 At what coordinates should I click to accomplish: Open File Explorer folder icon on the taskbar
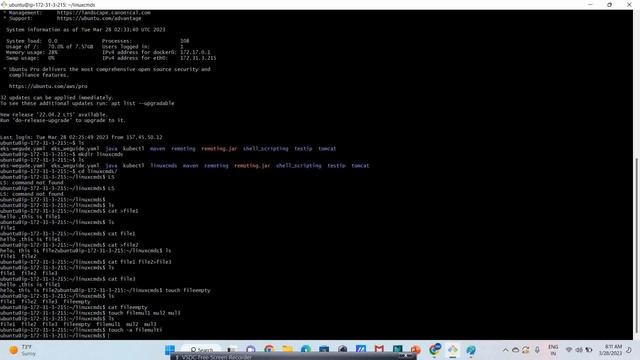287,350
